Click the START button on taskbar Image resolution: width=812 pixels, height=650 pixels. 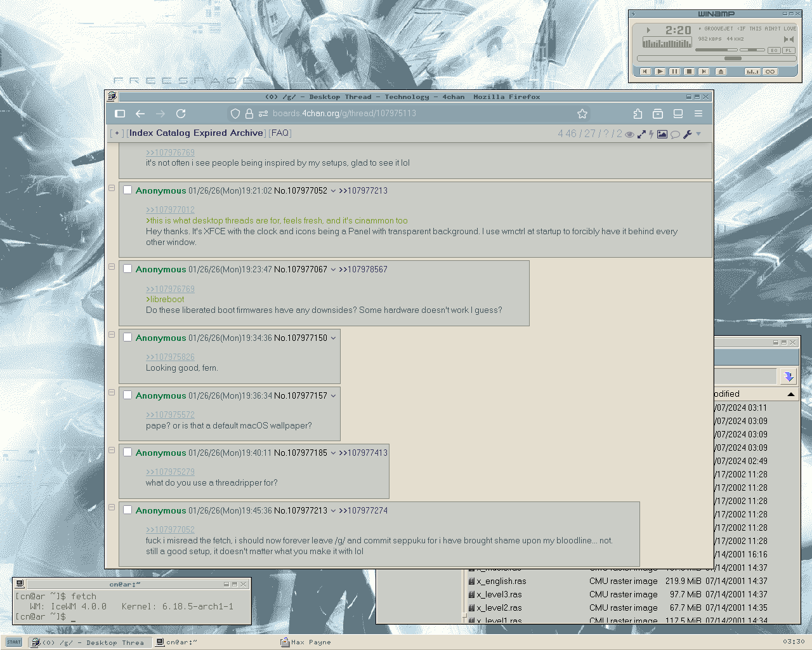[x=14, y=642]
